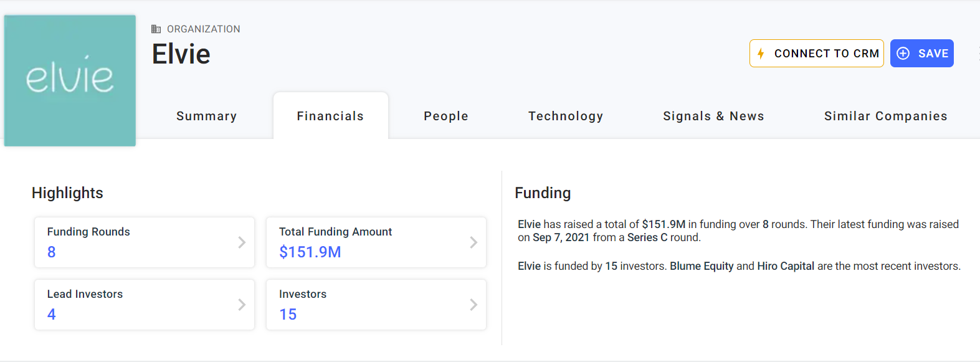Image resolution: width=980 pixels, height=362 pixels.
Task: Click the Elvie logo thumbnail
Action: point(70,81)
